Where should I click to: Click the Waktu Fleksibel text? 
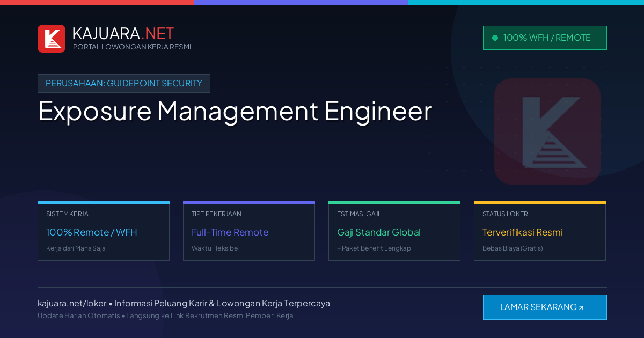(216, 248)
